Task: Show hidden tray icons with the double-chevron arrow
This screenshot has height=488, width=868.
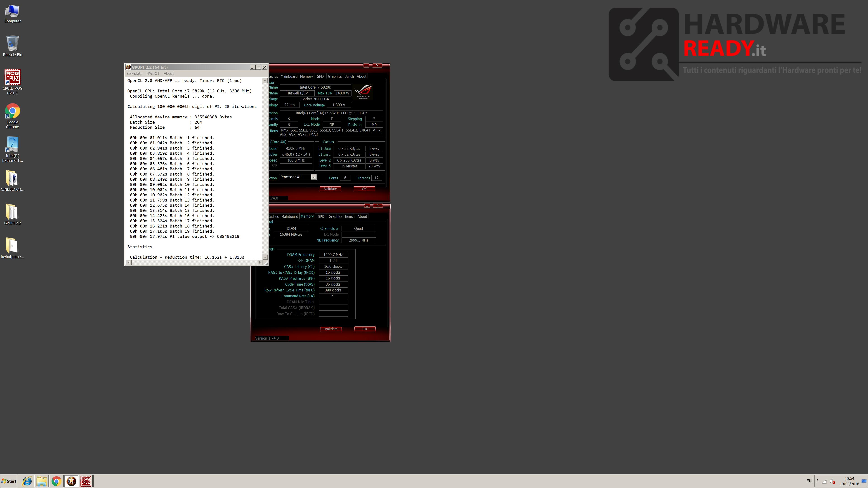Action: (x=817, y=481)
